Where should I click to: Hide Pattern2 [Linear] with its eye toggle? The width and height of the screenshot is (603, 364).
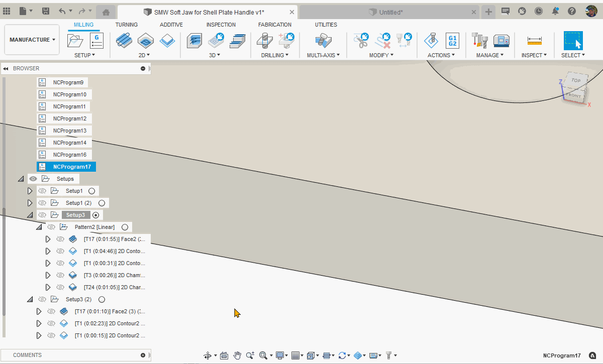tap(51, 226)
